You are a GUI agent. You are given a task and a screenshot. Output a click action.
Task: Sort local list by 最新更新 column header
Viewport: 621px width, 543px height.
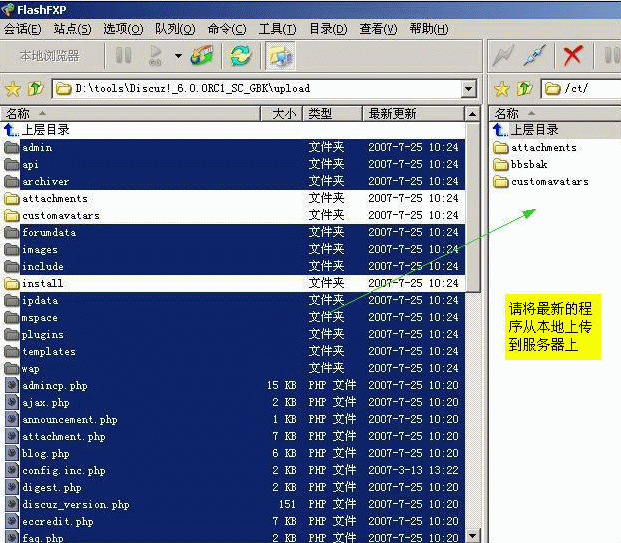(x=413, y=114)
